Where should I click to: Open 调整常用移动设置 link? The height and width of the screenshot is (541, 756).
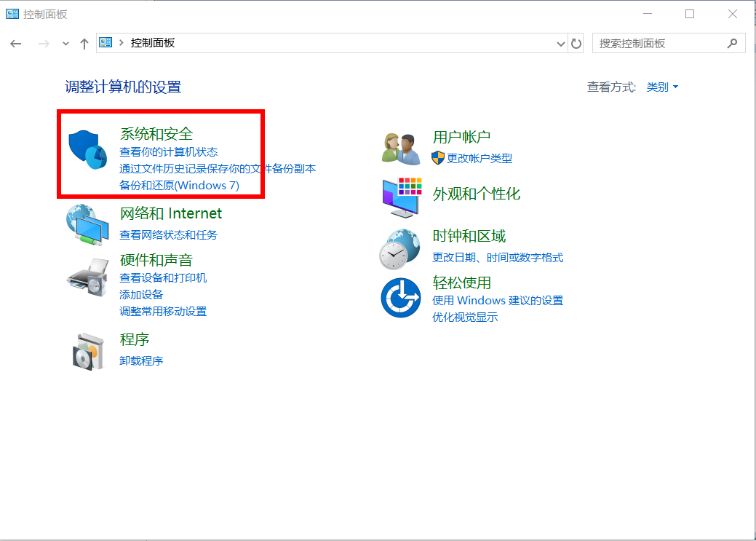coord(163,312)
